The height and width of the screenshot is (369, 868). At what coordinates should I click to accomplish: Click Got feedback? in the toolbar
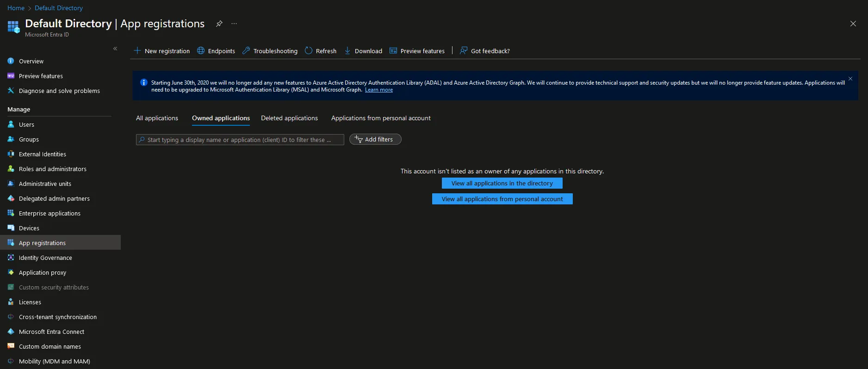[485, 51]
